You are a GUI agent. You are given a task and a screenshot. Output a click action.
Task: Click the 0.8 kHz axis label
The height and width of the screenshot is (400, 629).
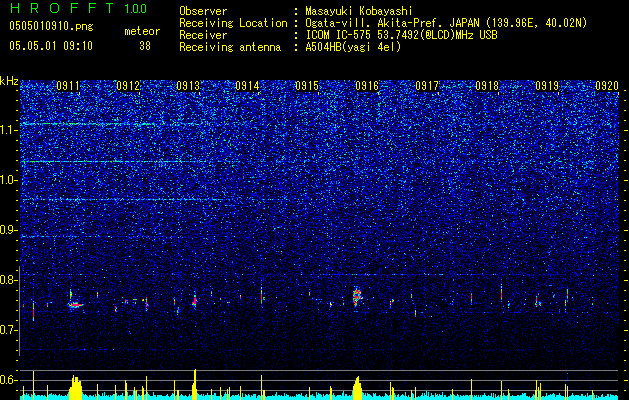coord(9,280)
